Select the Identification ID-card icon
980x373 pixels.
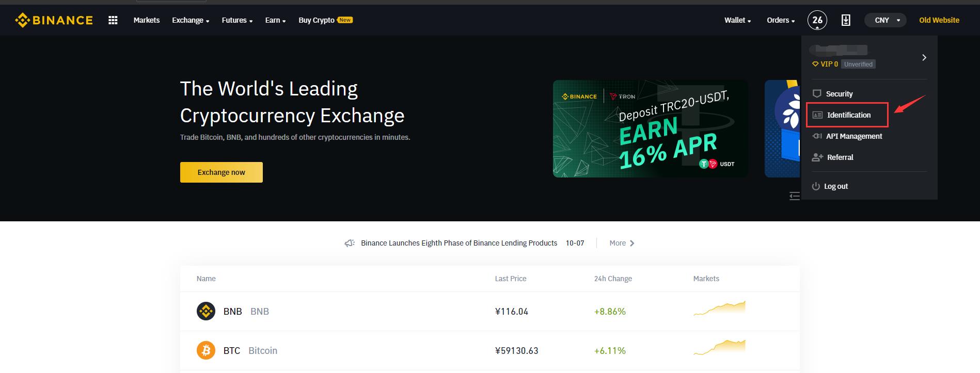click(817, 115)
